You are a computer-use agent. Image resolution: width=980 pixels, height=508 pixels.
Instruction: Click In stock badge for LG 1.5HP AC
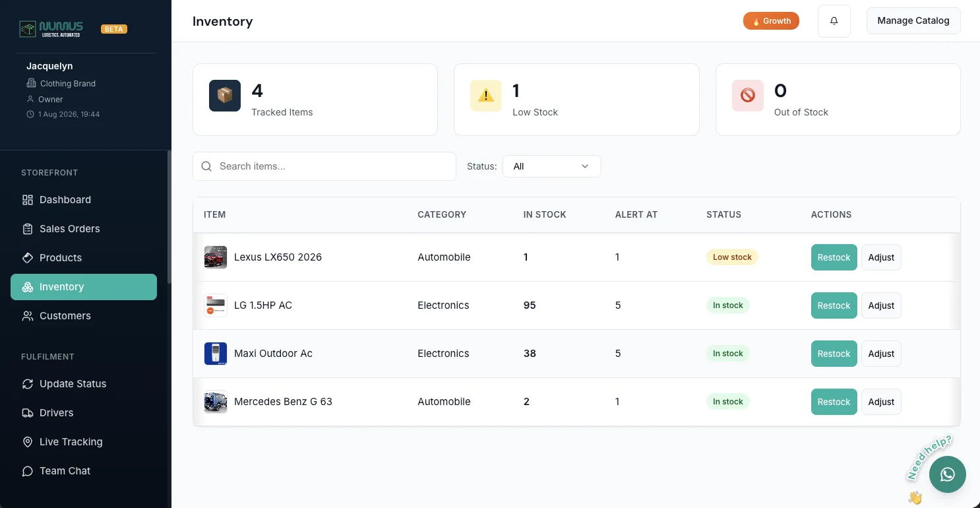(728, 305)
